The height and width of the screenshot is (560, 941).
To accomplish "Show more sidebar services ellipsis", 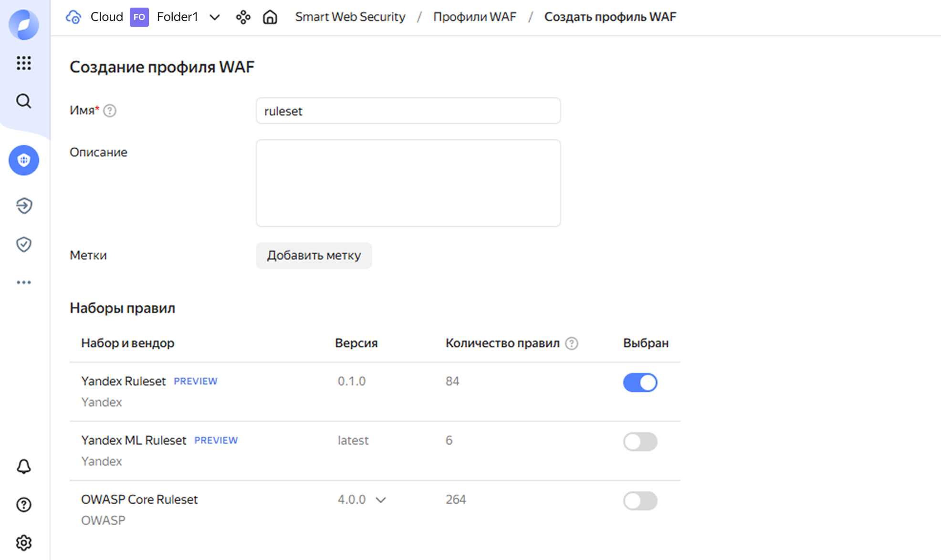I will [23, 282].
